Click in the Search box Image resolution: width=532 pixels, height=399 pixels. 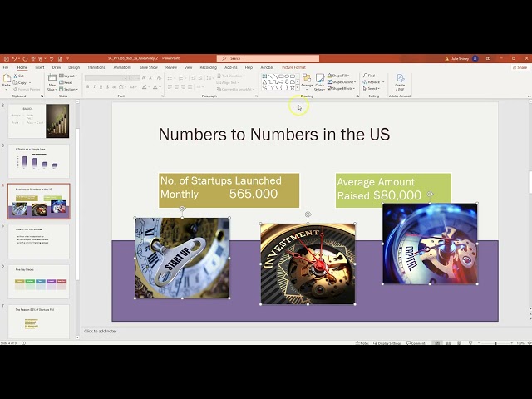coord(268,58)
